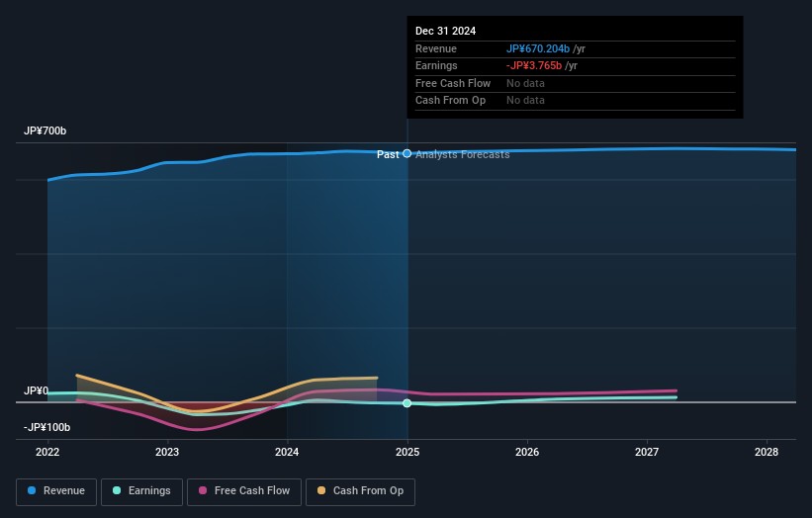Image resolution: width=812 pixels, height=518 pixels.
Task: Click the 2026 x-axis label
Action: (527, 452)
